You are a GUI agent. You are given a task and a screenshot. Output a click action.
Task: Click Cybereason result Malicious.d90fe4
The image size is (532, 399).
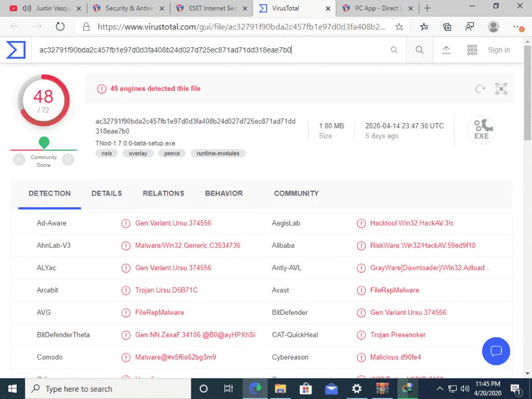coord(395,357)
